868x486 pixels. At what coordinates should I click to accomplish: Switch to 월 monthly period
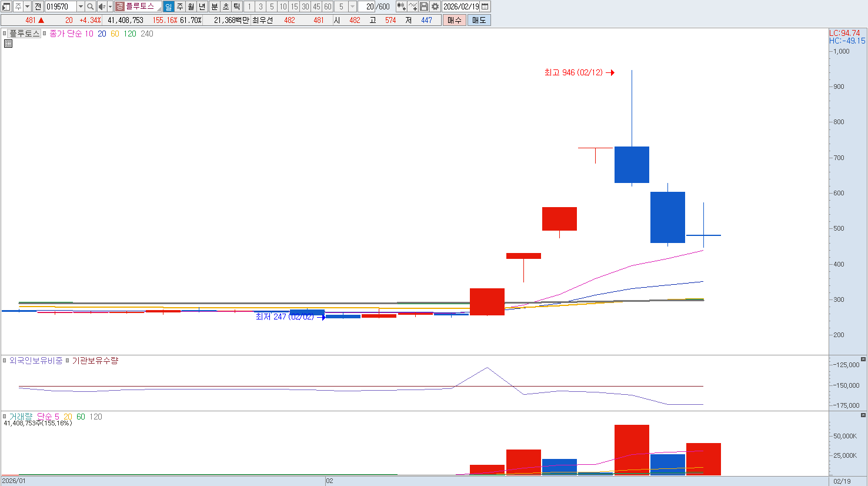(x=191, y=6)
